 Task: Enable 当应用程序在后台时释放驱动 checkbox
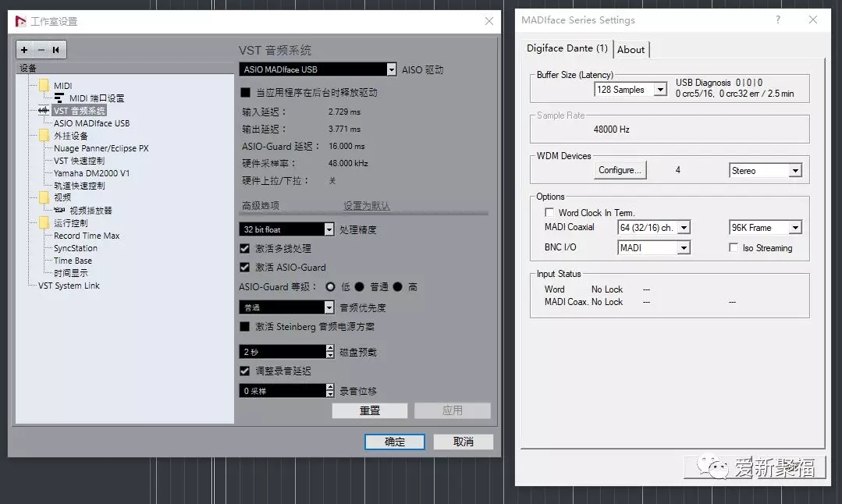tap(245, 92)
